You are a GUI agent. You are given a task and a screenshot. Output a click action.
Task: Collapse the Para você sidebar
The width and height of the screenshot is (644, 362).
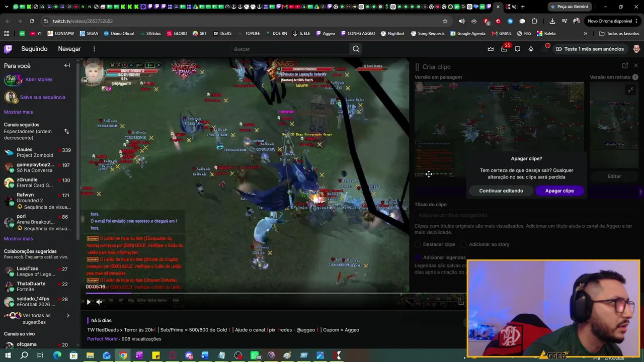(x=67, y=65)
